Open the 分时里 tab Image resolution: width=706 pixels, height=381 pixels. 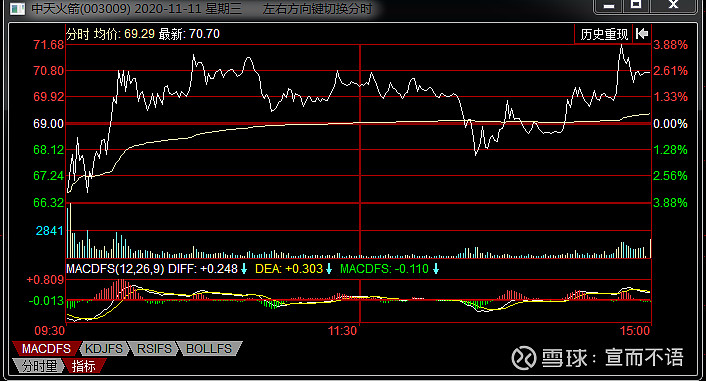coord(40,366)
